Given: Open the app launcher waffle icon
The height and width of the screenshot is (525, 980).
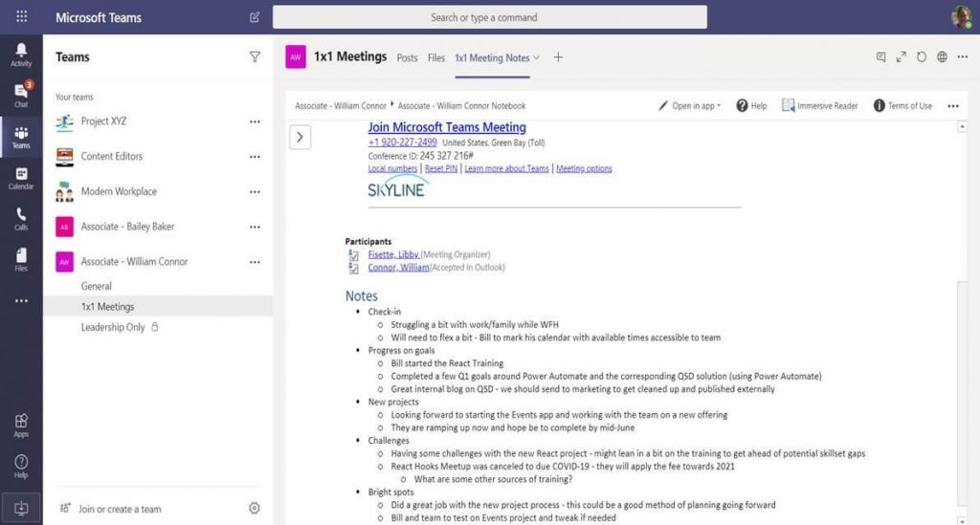Looking at the screenshot, I should coord(21,17).
